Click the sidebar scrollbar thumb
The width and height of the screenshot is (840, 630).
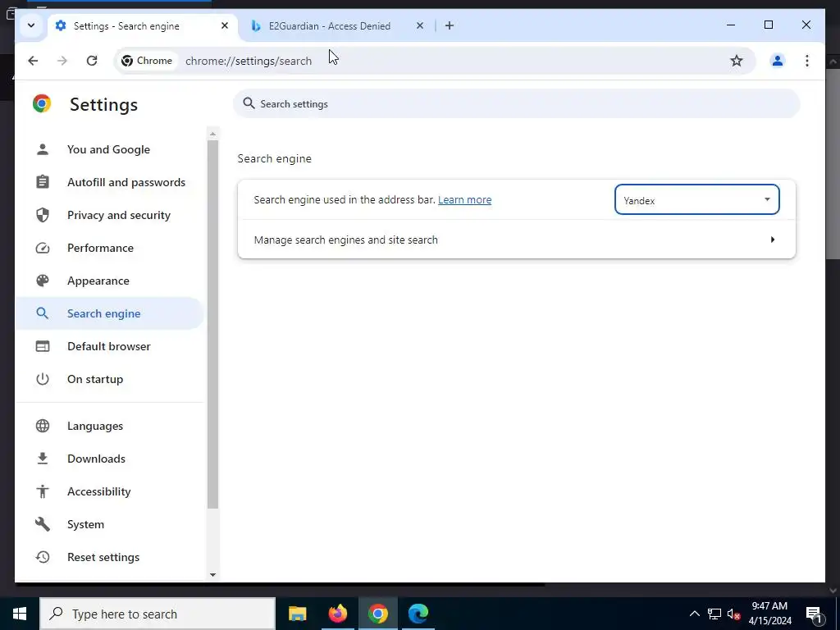(212, 324)
